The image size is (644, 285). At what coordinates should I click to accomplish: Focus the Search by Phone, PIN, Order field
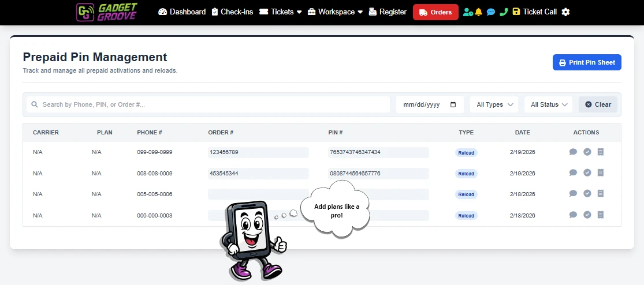click(x=209, y=104)
